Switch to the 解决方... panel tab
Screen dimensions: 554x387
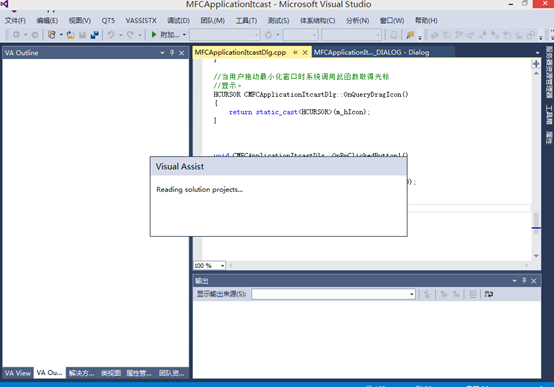81,373
